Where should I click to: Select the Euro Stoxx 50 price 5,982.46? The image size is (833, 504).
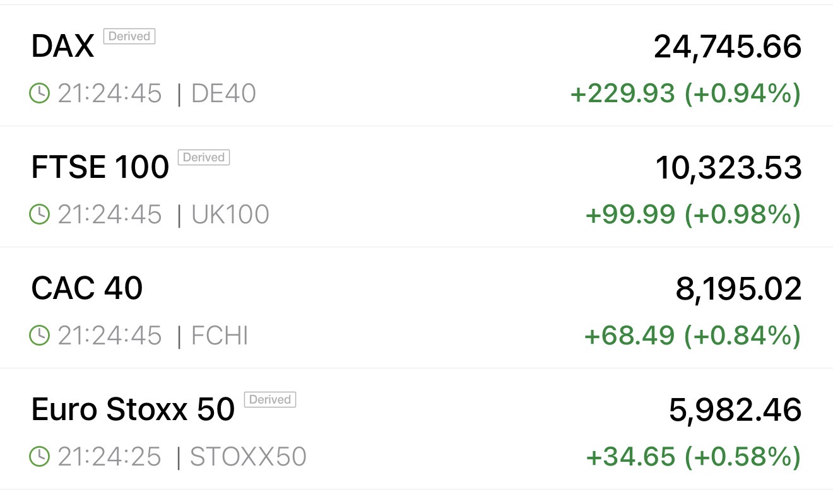[735, 411]
